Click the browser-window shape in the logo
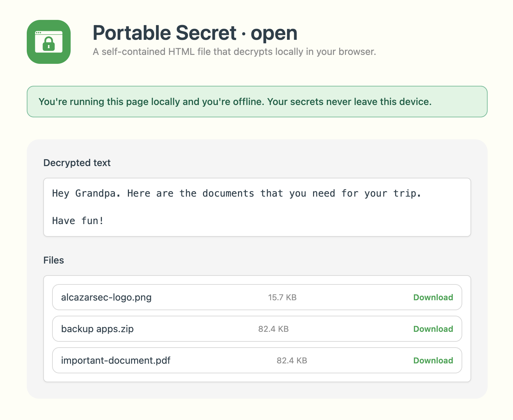Viewport: 513px width, 420px height. pos(48,41)
